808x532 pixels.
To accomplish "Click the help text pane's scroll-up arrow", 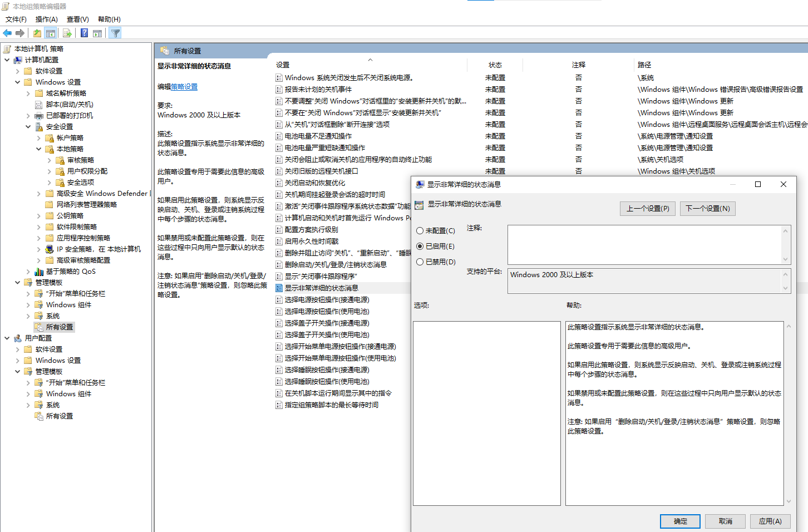I will tap(789, 326).
